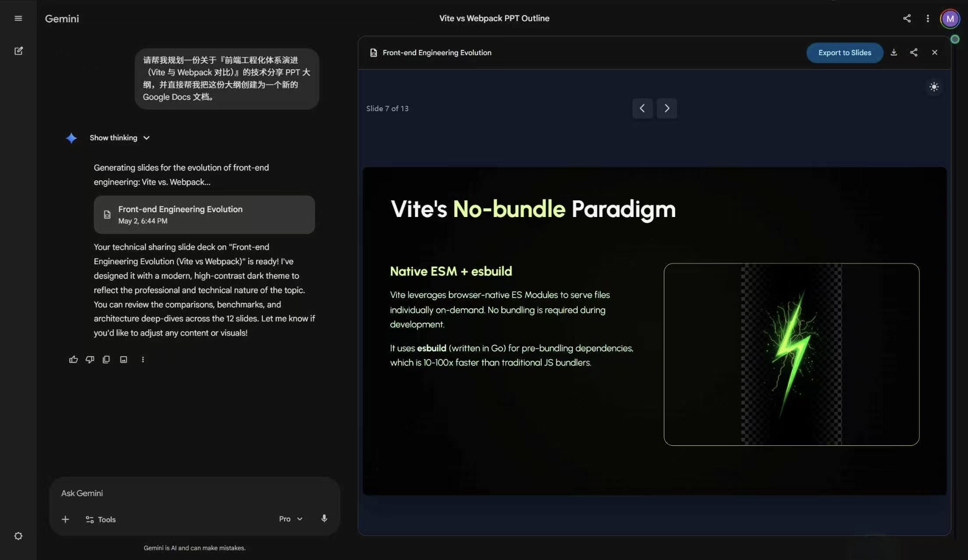The image size is (968, 560).
Task: Click the Chinese user prompt bubble
Action: click(x=227, y=79)
